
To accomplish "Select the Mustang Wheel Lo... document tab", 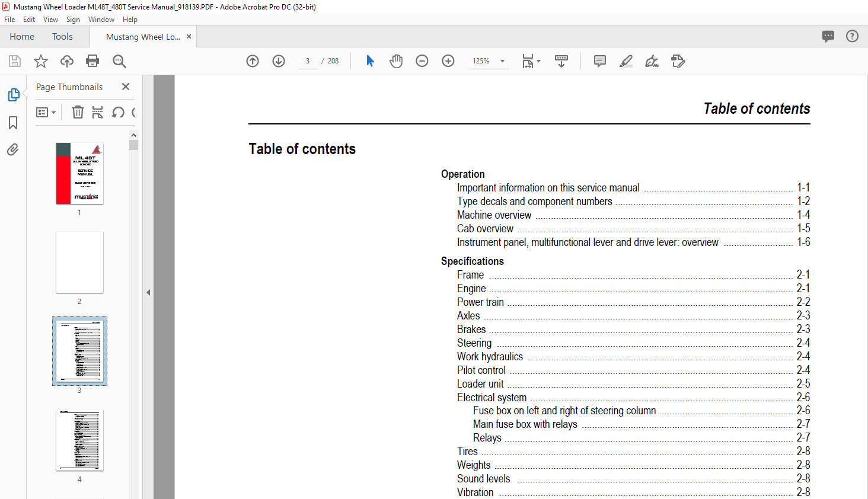I will click(x=143, y=37).
